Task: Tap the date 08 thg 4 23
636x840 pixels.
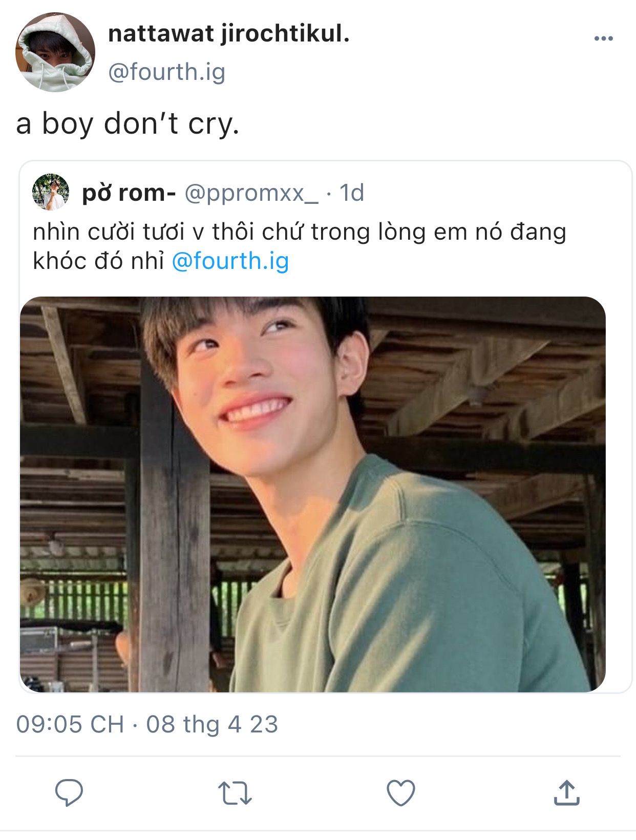Action: [212, 724]
